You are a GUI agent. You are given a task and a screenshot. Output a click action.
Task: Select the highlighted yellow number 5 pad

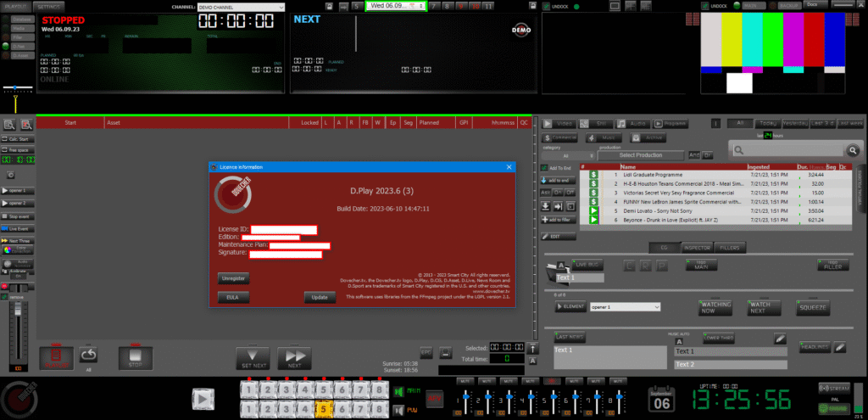pos(322,409)
